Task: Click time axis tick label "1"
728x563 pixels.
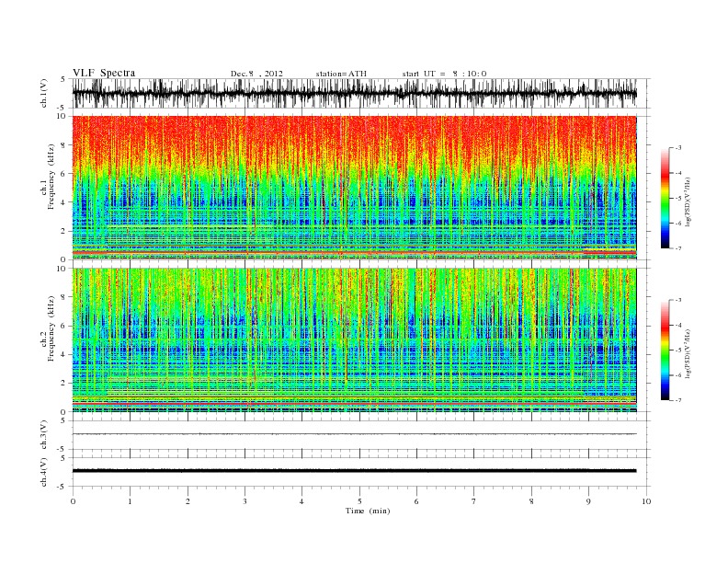Action: [130, 501]
